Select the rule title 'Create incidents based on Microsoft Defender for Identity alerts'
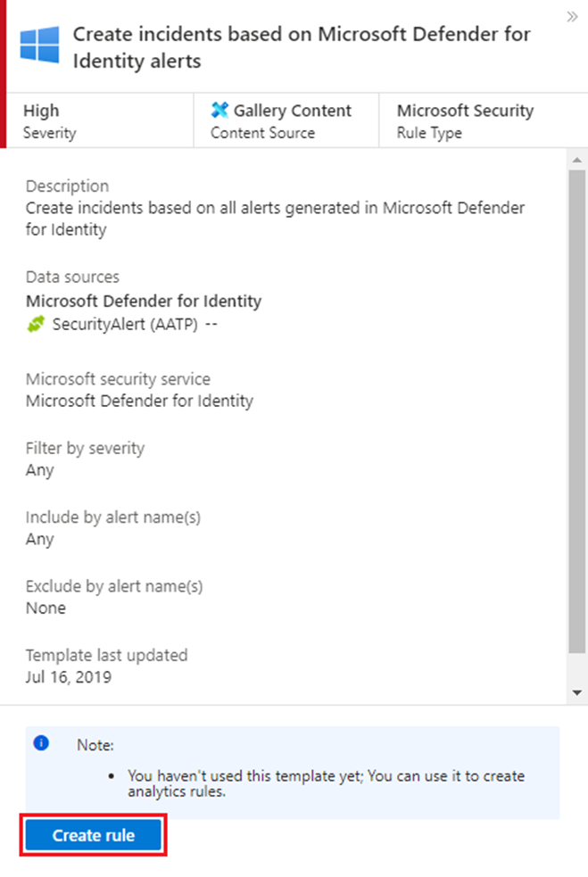588x877 pixels. (302, 47)
